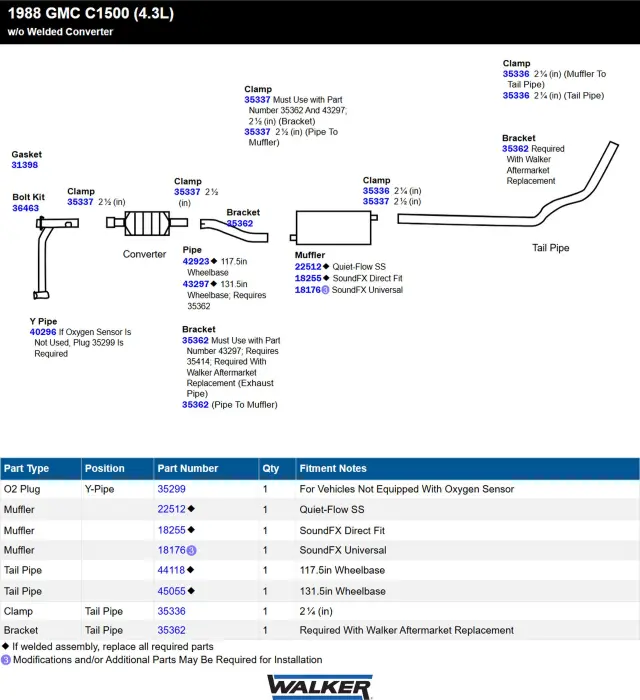Click the circled 3 footnote legend icon
The width and height of the screenshot is (640, 700).
(x=5, y=660)
